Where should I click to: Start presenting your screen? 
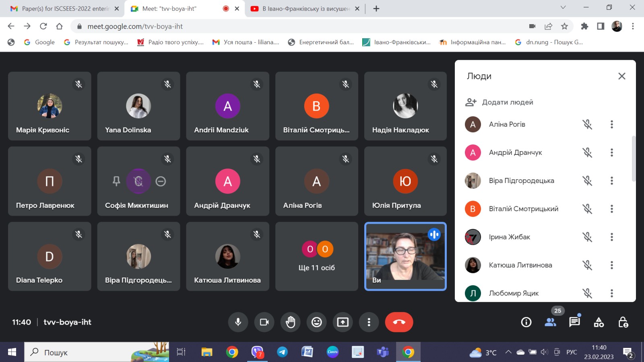click(x=343, y=322)
